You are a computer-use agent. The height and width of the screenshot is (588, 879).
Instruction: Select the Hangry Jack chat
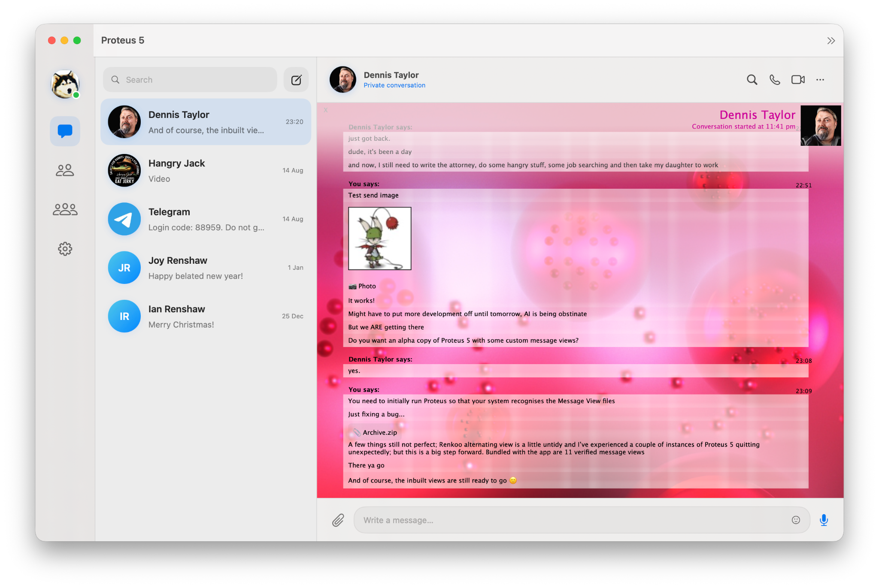coord(206,171)
